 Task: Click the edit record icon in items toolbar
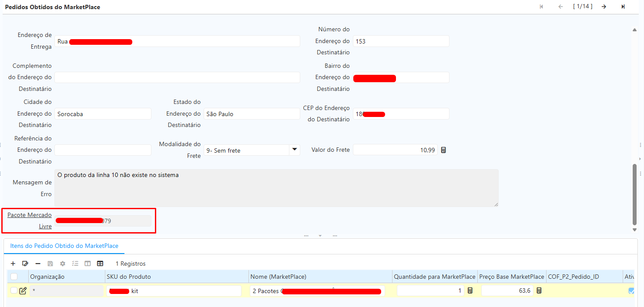(x=25, y=264)
